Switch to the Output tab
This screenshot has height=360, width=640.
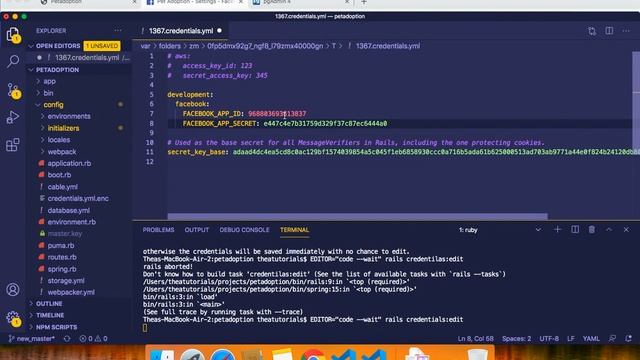click(x=197, y=230)
